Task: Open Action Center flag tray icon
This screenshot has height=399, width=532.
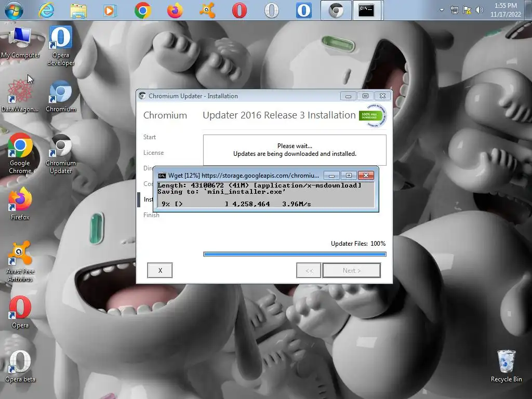Action: tap(467, 10)
